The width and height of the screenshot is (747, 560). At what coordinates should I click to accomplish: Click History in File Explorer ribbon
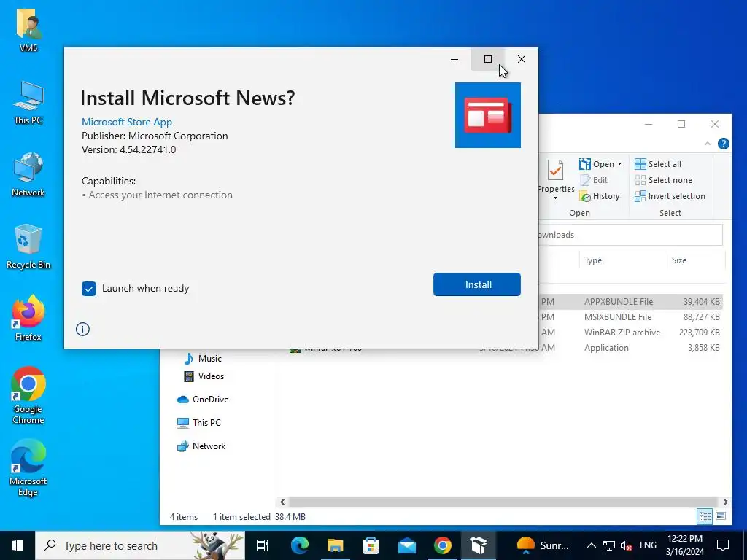[x=600, y=196]
